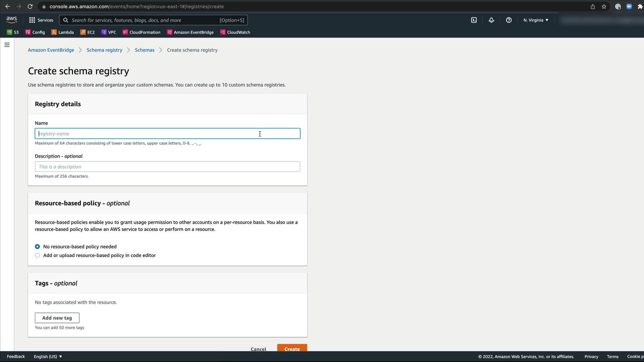Select No resource-based policy needed
The image size is (644, 362).
37,247
